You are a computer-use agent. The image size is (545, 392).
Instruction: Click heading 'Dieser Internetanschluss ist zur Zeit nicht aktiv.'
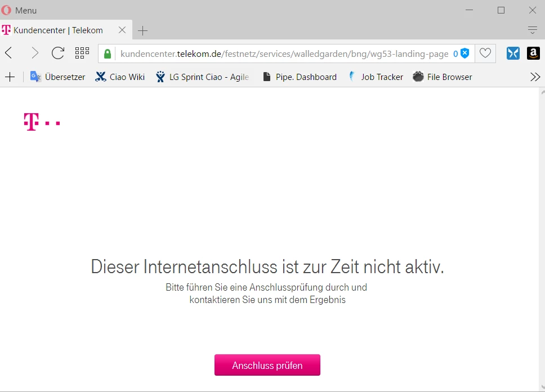tap(267, 267)
